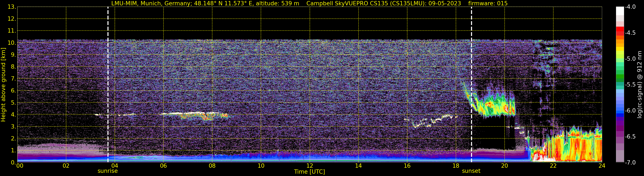The height and width of the screenshot is (176, 644).
Task: Click the 'sunset' label below the axis
Action: 471,171
